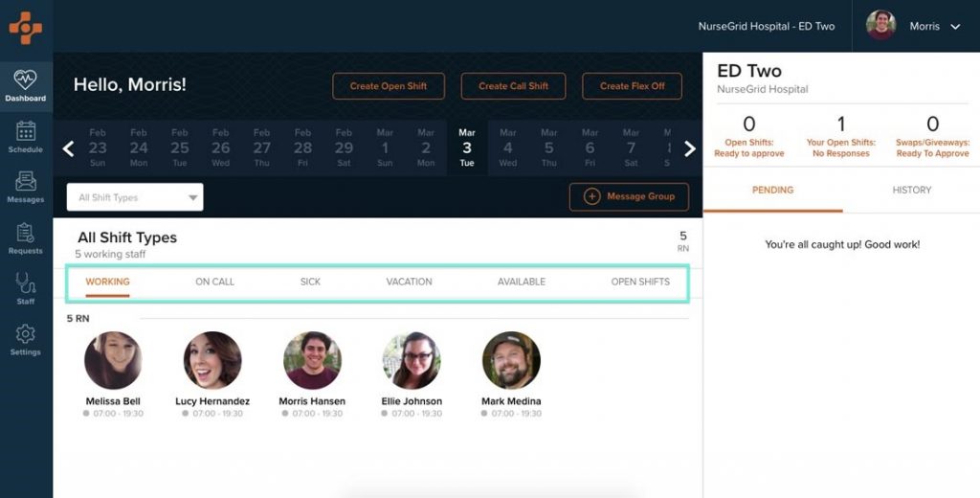The width and height of the screenshot is (980, 498).
Task: Open the All Shift Types dropdown
Action: (135, 197)
